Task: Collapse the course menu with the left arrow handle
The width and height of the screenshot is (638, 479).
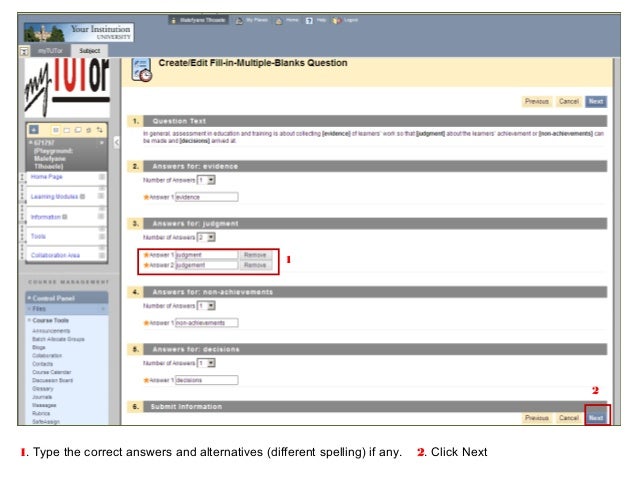Action: tap(117, 142)
